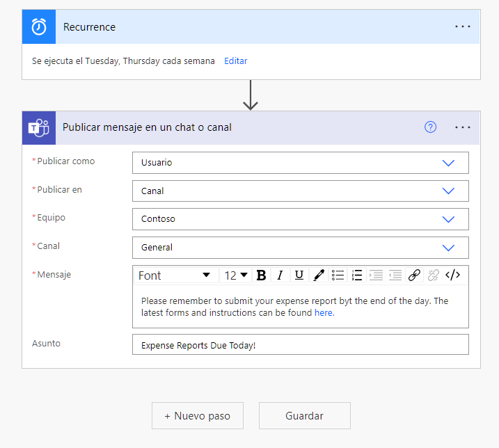Screen dimensions: 499x448
Task: Open the Equipo dropdown showing Contoso
Action: pos(301,219)
